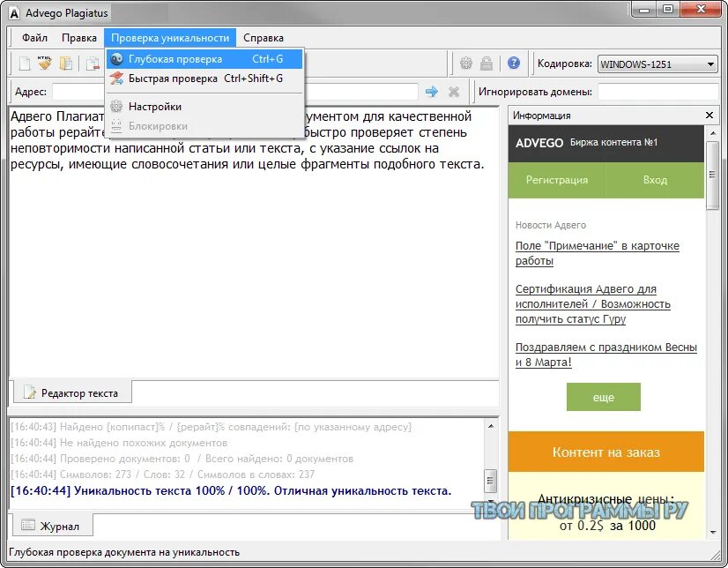Image resolution: width=728 pixels, height=568 pixels.
Task: Click the green еще button
Action: tap(603, 397)
